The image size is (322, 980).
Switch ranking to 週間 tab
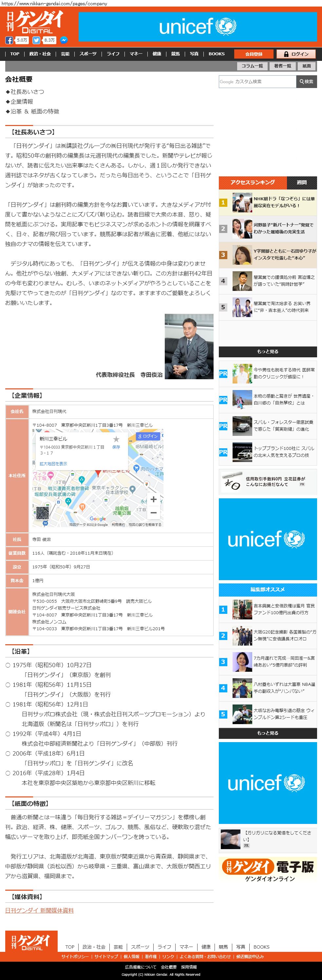[302, 183]
